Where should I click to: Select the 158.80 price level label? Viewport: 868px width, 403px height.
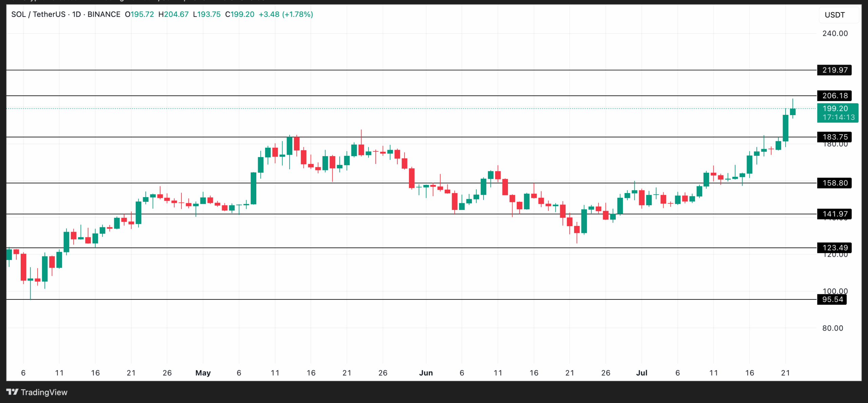834,183
